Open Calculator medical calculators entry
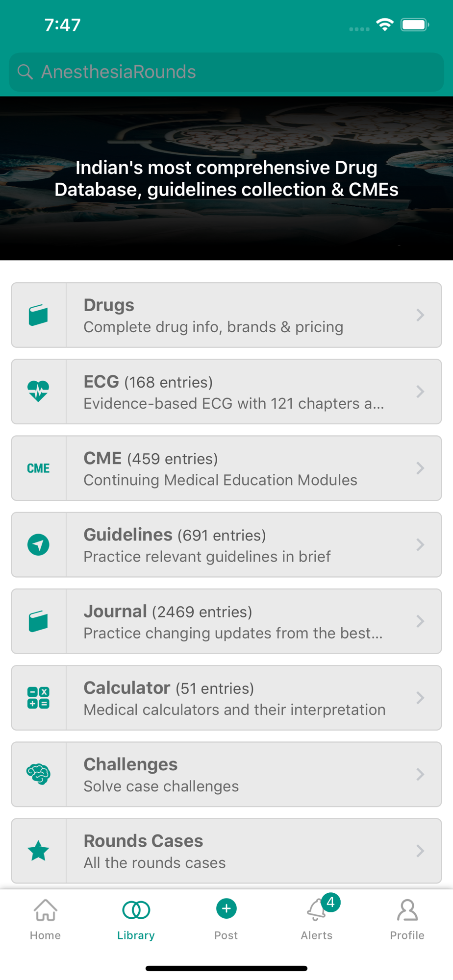Image resolution: width=453 pixels, height=980 pixels. coord(226,698)
